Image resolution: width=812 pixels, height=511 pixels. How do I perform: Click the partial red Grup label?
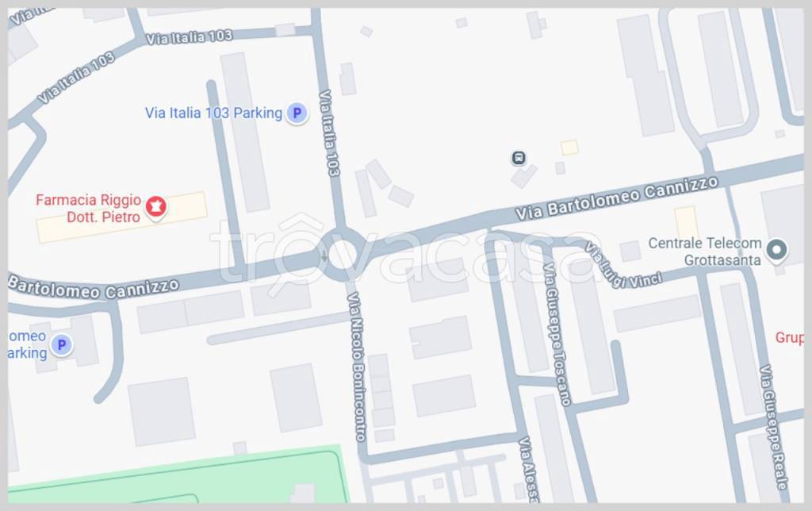coord(789,338)
